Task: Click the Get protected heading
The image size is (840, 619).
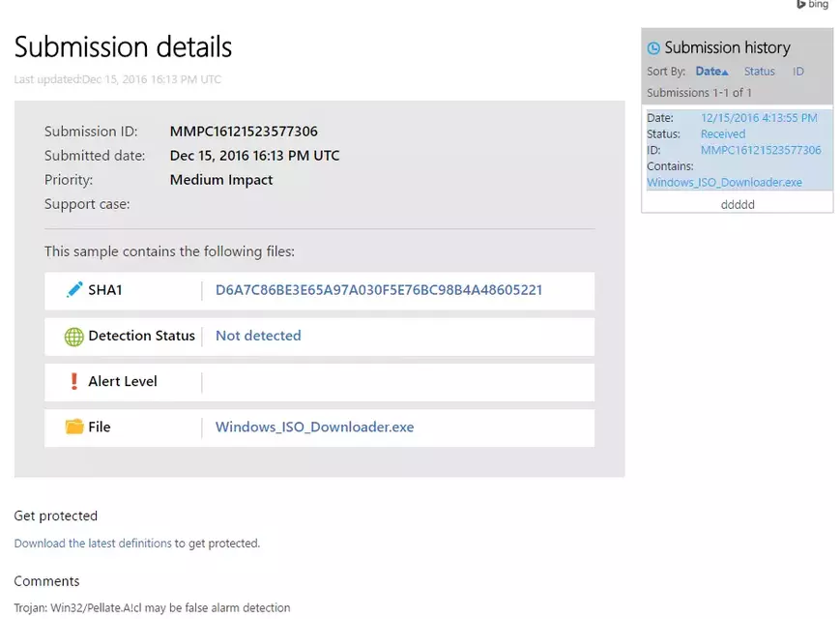Action: pos(56,516)
